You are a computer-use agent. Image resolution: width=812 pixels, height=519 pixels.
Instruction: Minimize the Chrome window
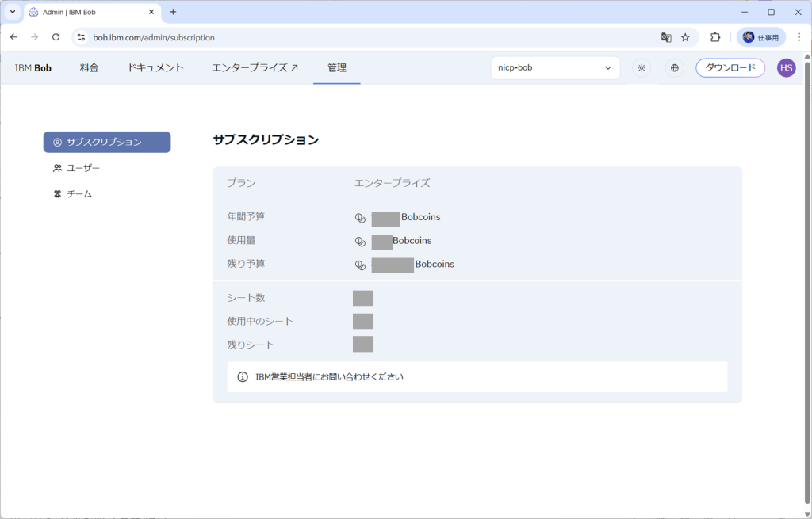(x=745, y=12)
